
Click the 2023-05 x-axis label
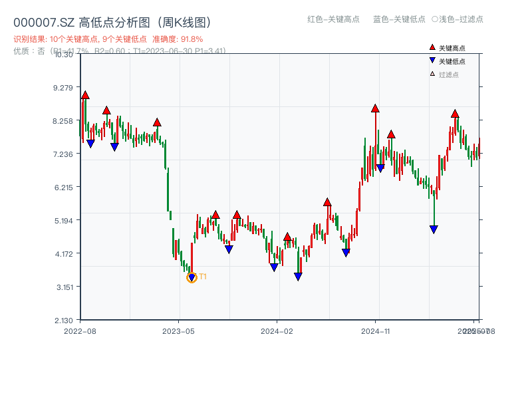click(x=178, y=331)
